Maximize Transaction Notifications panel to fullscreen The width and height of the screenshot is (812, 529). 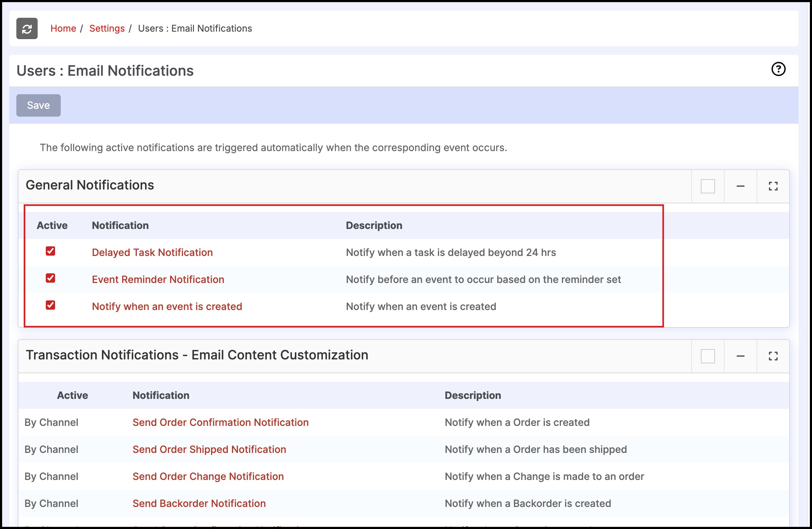tap(773, 356)
